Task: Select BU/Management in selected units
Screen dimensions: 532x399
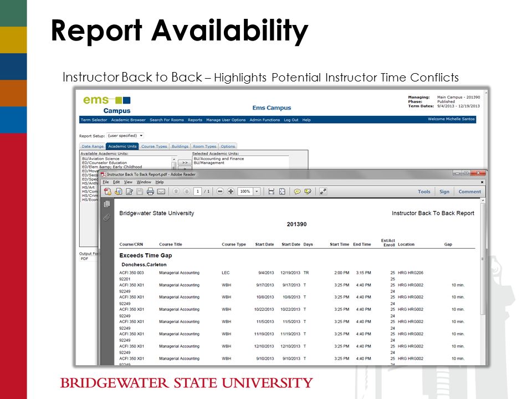Action: coord(209,162)
